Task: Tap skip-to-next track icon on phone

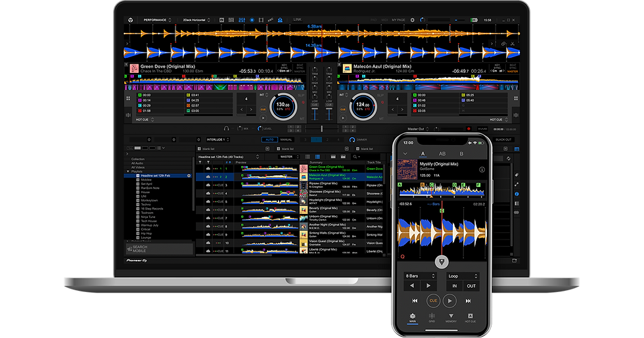Action: 468,301
